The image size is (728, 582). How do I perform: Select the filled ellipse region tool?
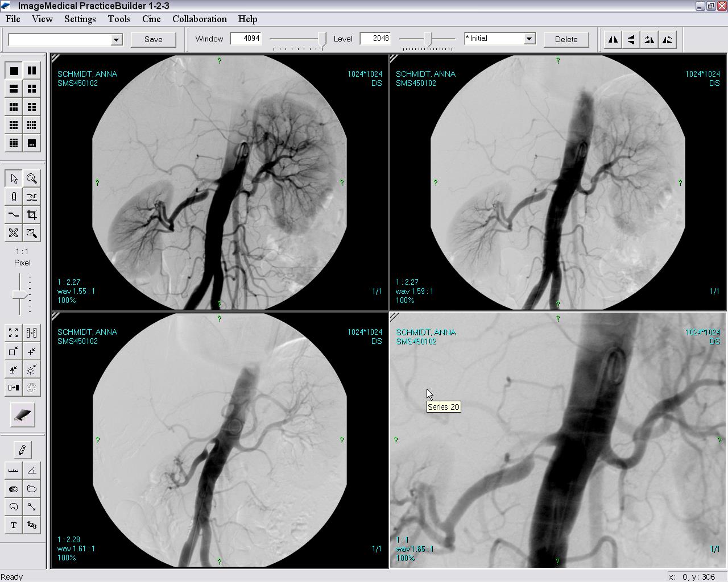coord(14,488)
